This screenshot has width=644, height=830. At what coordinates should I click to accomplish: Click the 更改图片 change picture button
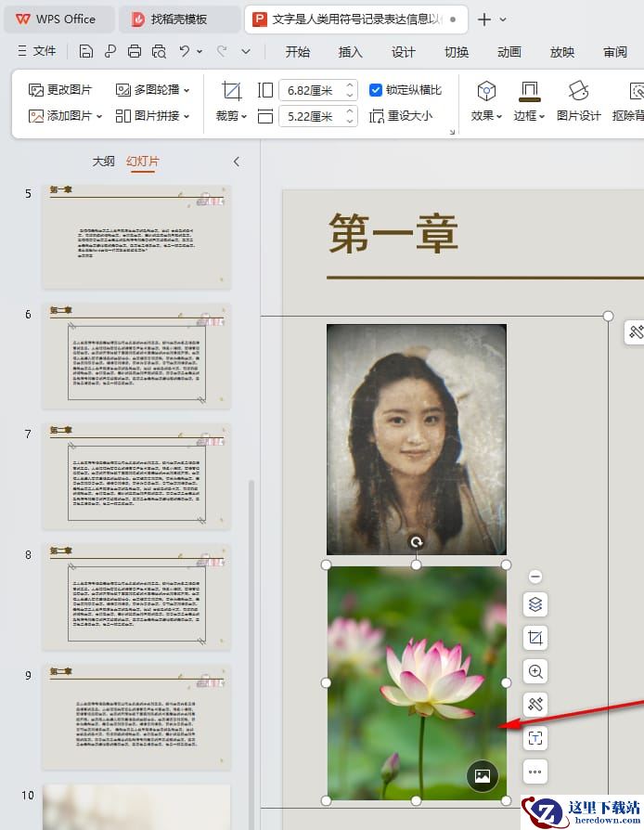pos(59,89)
